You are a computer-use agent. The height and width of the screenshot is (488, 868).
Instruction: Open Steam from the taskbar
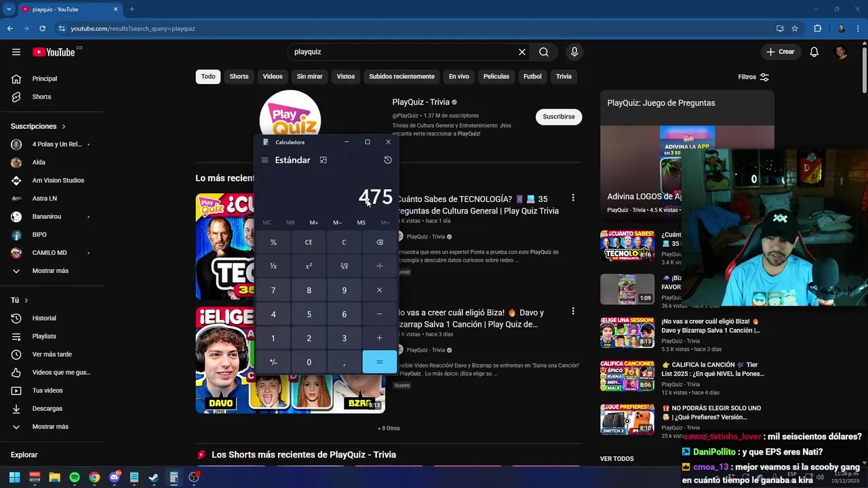tap(154, 477)
